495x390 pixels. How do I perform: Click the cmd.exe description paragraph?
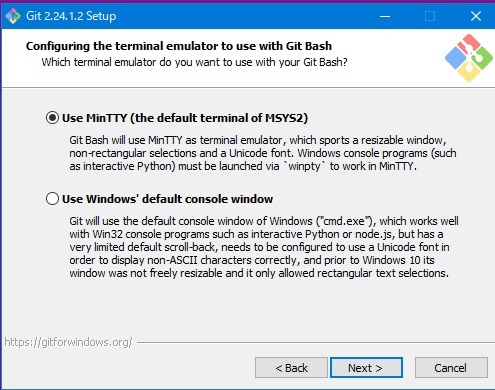(x=264, y=247)
